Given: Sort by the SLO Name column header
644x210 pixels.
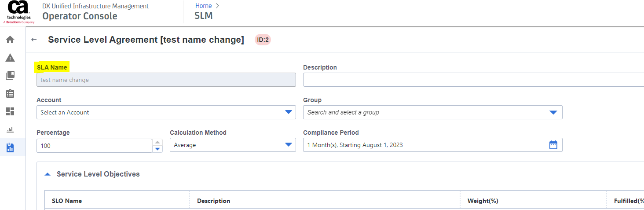Looking at the screenshot, I should pyautogui.click(x=67, y=201).
